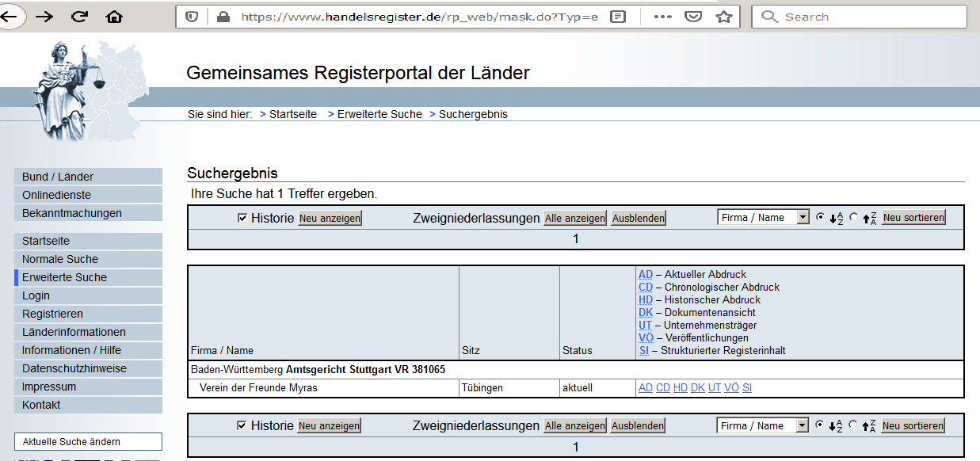The height and width of the screenshot is (461, 980).
Task: Reload the current page
Action: tap(79, 17)
